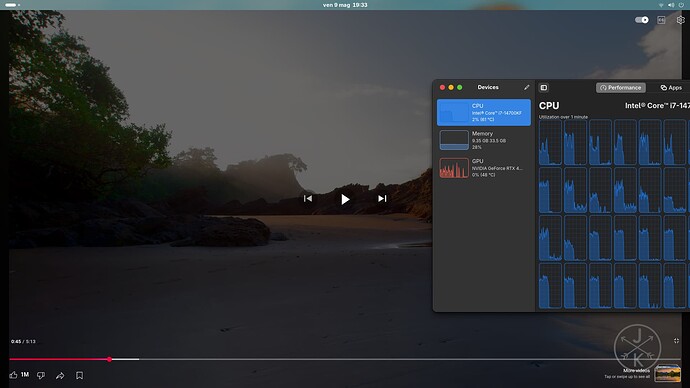Image resolution: width=690 pixels, height=388 pixels.
Task: Click the 0:45 / 5:13 time display
Action: pos(23,341)
